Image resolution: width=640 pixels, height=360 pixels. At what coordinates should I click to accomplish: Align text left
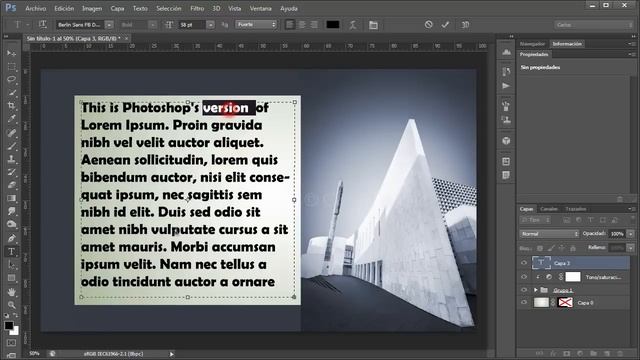click(290, 25)
